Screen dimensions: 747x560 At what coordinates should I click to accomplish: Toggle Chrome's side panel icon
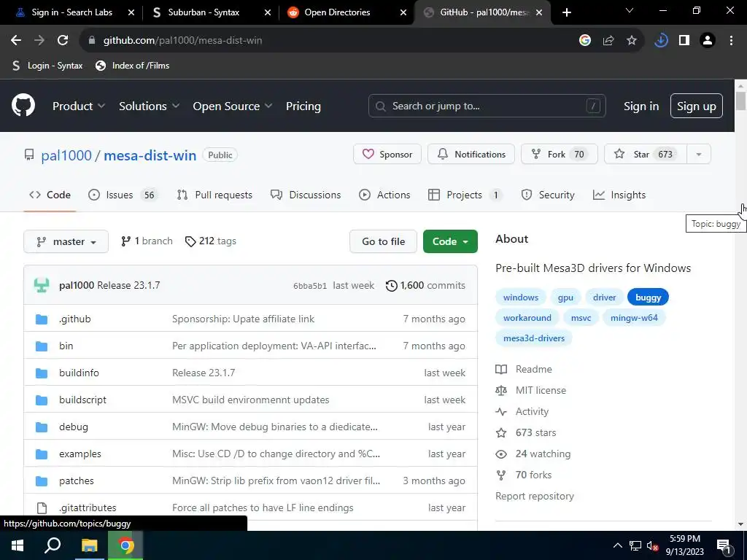pyautogui.click(x=684, y=41)
